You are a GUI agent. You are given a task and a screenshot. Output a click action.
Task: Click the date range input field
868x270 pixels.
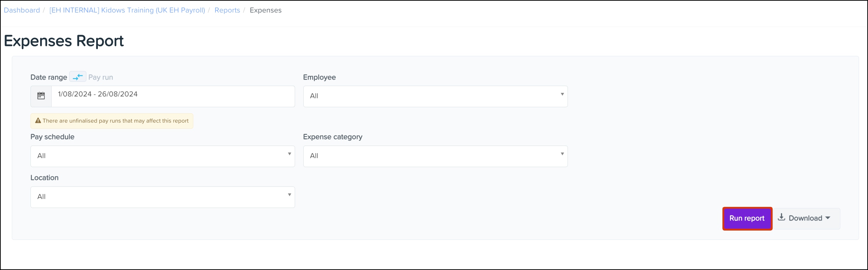coord(173,96)
